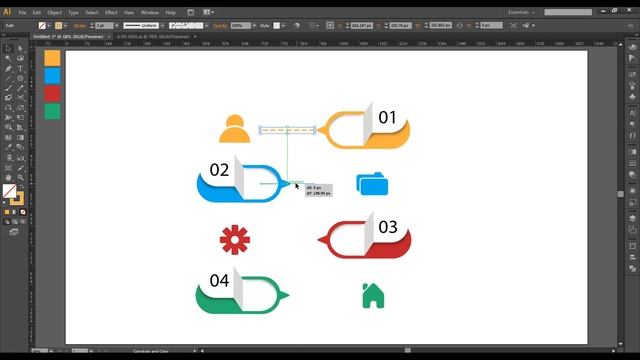Open the graphic Style dropdown
Viewport: 640px width, 360px height.
point(283,26)
